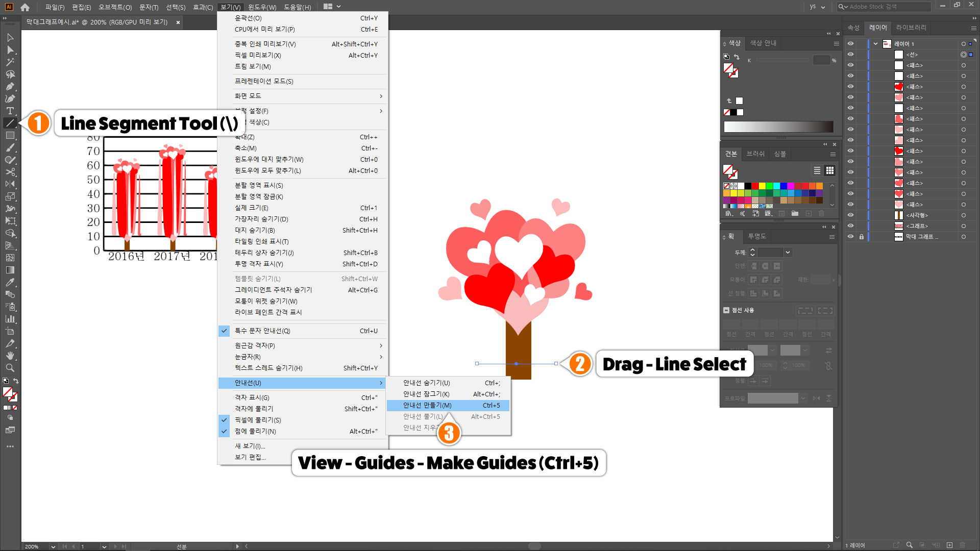Select the Selection tool arrow
Screen dimensions: 980x551
pyautogui.click(x=10, y=38)
